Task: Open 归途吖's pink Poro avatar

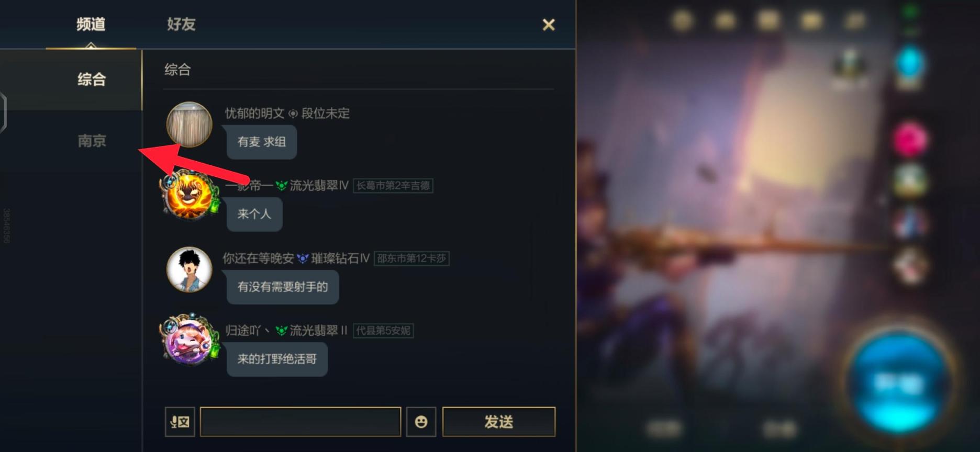Action: point(189,339)
